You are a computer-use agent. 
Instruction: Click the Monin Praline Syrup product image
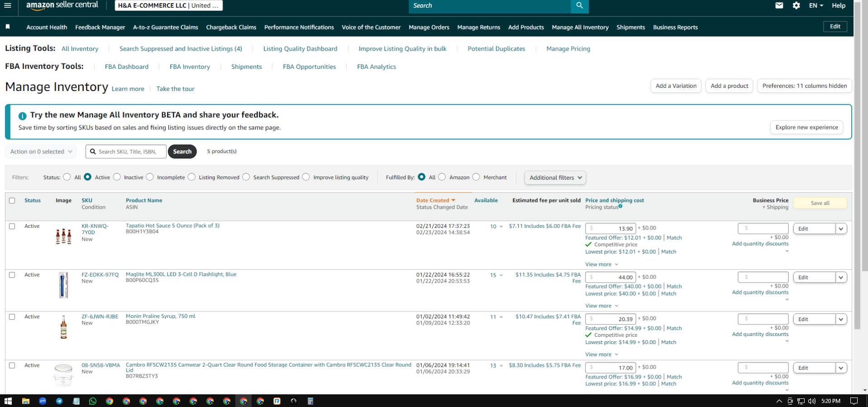coord(63,327)
